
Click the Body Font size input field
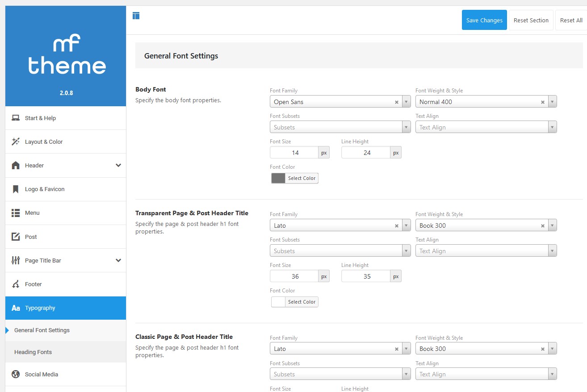[294, 153]
